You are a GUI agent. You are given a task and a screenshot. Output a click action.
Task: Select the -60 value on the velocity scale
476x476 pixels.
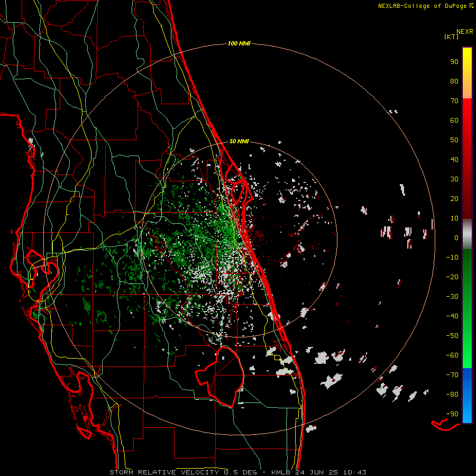point(452,355)
